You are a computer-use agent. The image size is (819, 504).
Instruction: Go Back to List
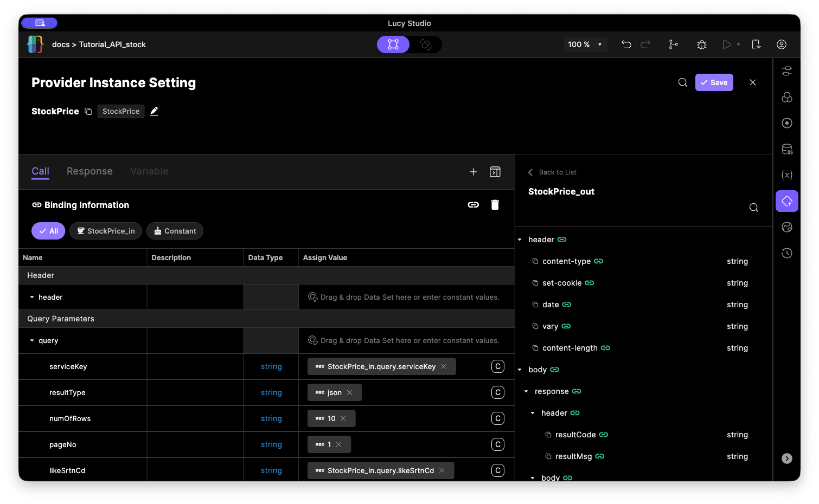point(552,172)
